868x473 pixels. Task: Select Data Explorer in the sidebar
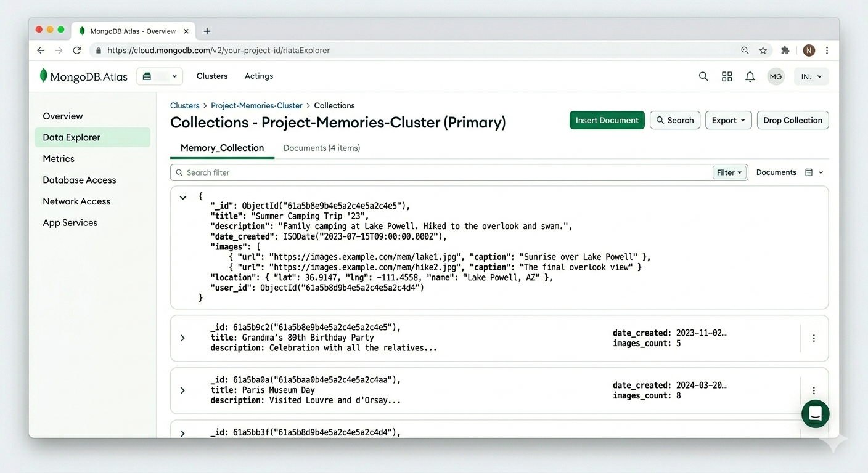point(92,137)
